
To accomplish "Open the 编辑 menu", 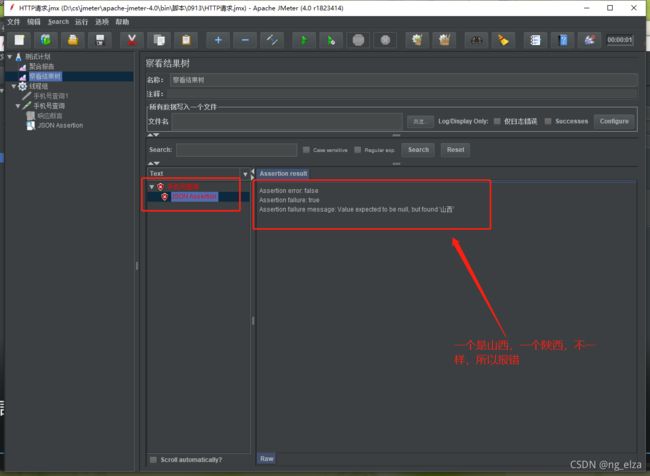I will [34, 22].
